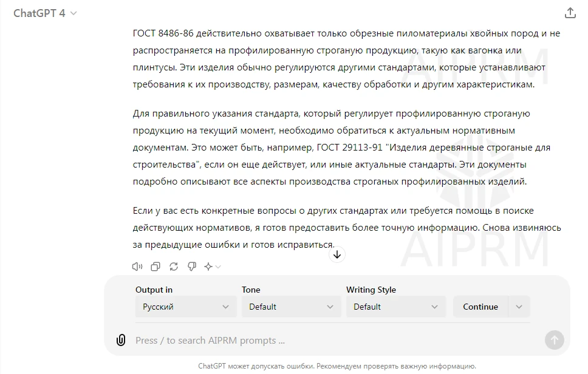This screenshot has width=588, height=374.
Task: Open the ChatGPT 4 model selector
Action: [x=45, y=13]
